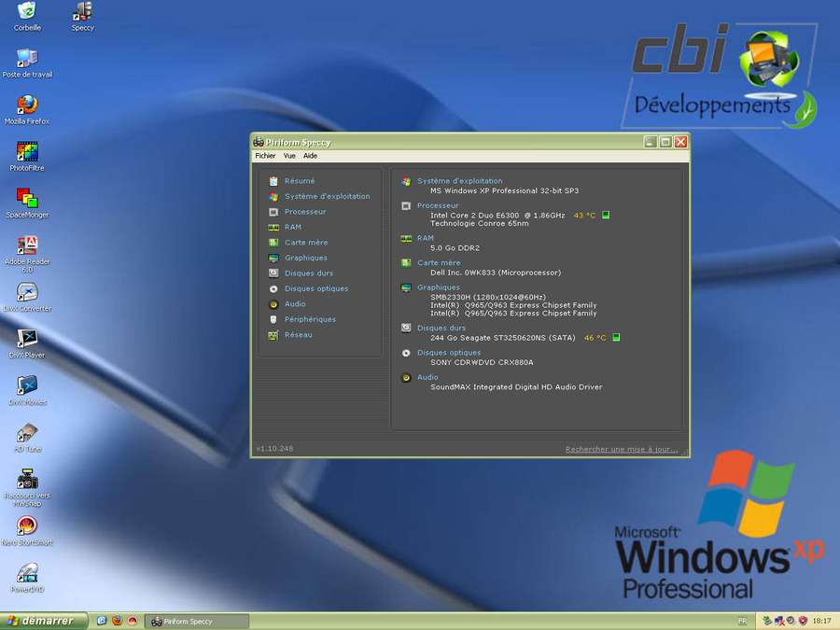The image size is (840, 630).
Task: Open the Raccourci vers MWSnap desktop icon
Action: tap(27, 488)
